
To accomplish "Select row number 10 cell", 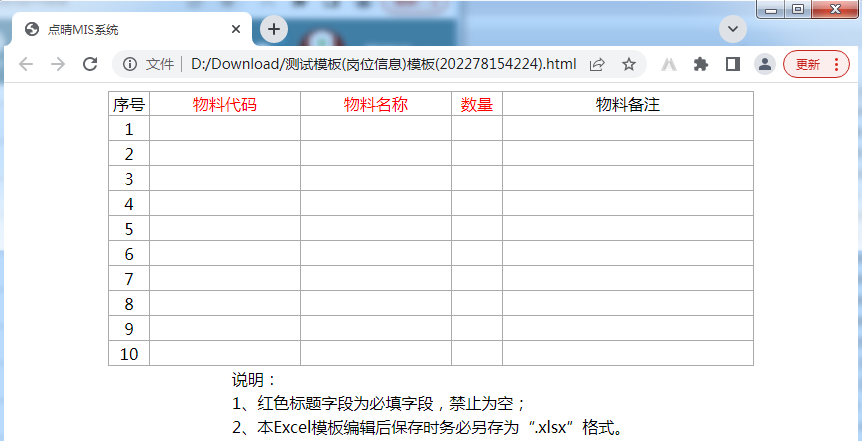I will [129, 354].
